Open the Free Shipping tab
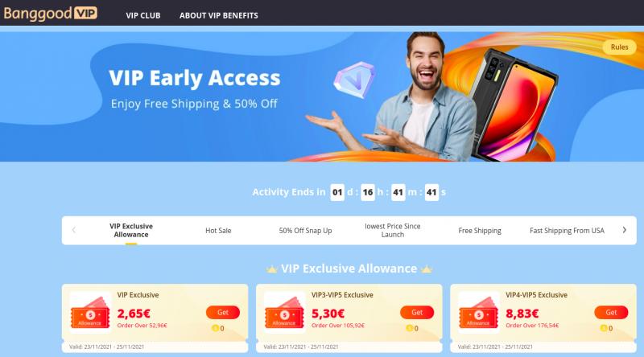Viewport: 644px width, 357px height. tap(480, 231)
